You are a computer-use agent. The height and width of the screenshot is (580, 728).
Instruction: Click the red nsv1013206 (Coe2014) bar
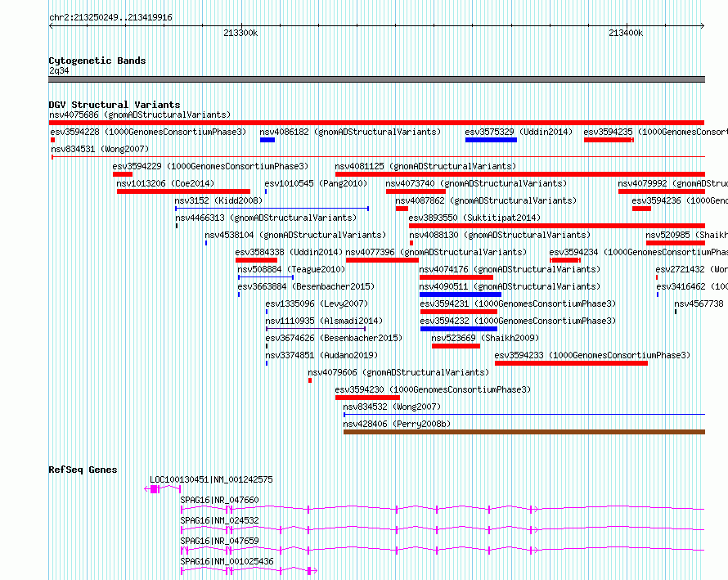pyautogui.click(x=183, y=191)
